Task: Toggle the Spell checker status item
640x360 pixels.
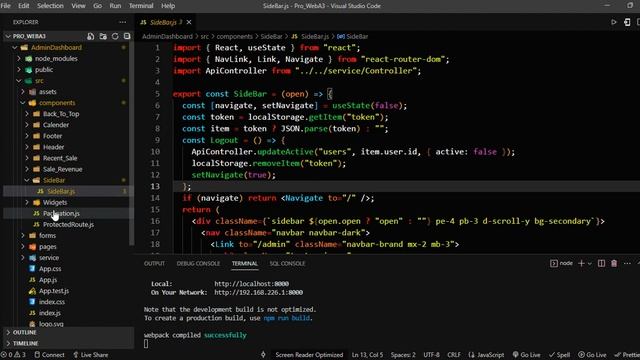Action: [x=560, y=355]
